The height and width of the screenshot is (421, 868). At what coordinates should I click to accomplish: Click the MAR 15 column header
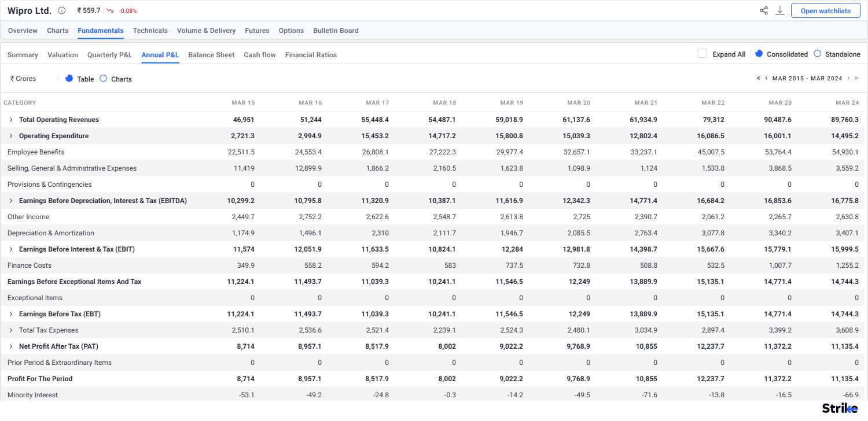pyautogui.click(x=243, y=103)
